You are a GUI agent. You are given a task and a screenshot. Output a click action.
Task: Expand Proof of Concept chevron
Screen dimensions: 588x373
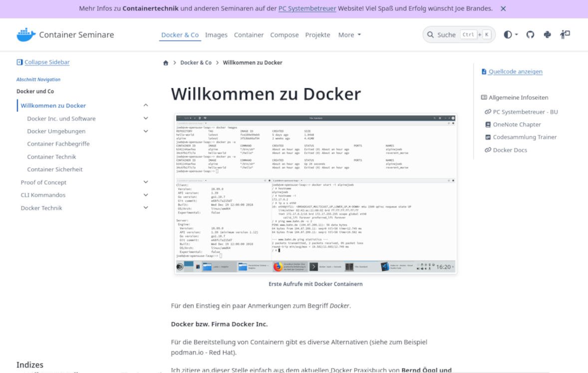point(145,182)
